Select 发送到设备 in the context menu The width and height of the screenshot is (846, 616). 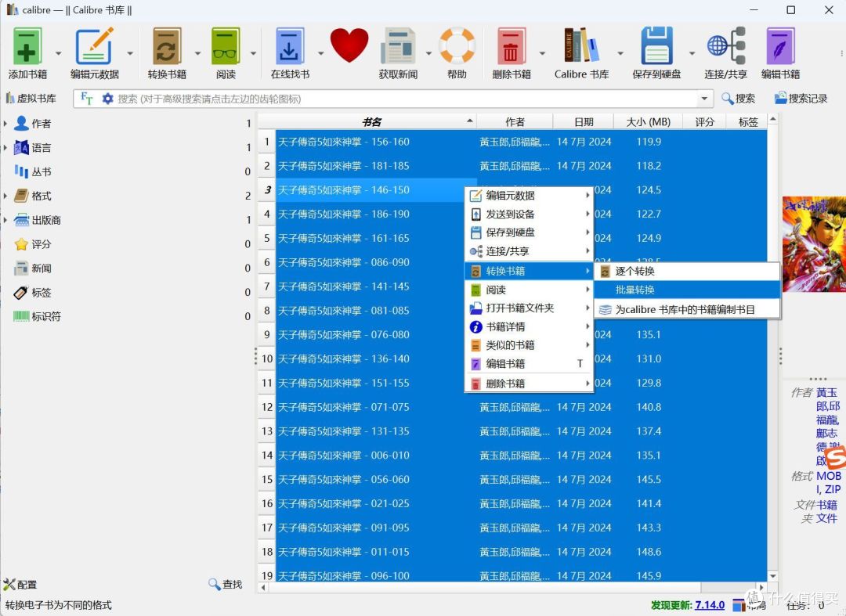[x=529, y=214]
